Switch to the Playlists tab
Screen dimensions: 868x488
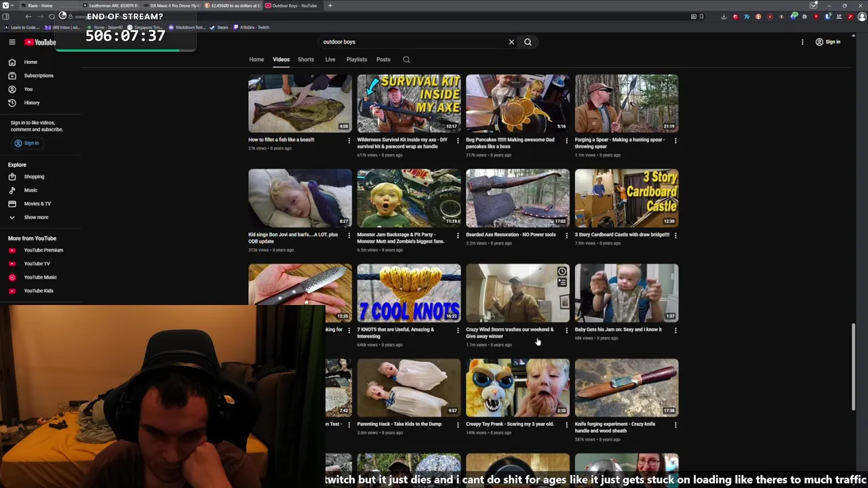(357, 60)
